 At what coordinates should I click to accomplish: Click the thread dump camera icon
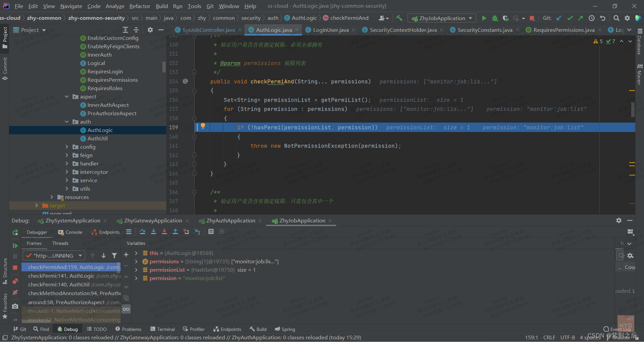click(15, 306)
